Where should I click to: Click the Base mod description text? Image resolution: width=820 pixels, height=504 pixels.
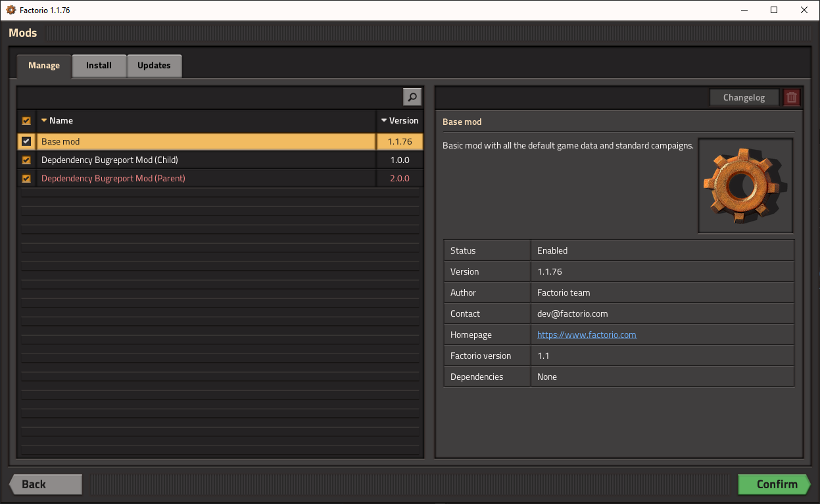[568, 145]
